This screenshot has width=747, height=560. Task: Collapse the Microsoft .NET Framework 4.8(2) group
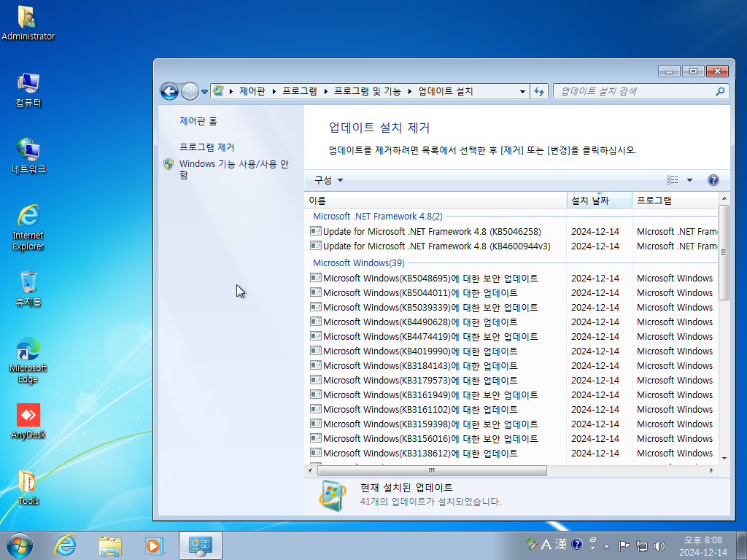[x=377, y=216]
